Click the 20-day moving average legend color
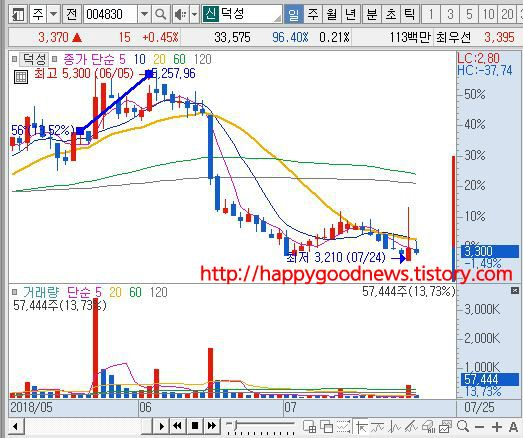The height and width of the screenshot is (438, 523). click(x=159, y=59)
